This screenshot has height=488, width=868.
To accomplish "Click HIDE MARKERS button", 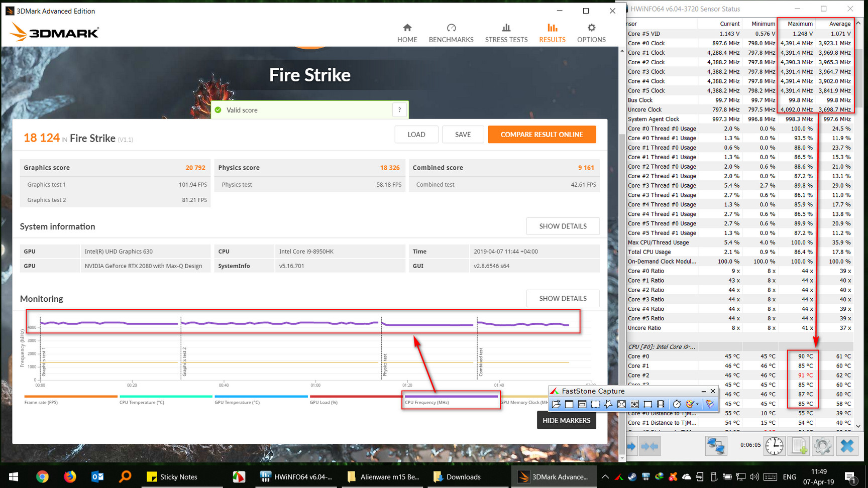I will point(566,421).
